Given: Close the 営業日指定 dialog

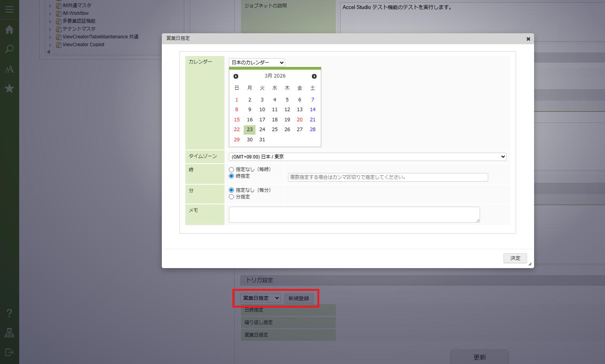Looking at the screenshot, I should (x=528, y=39).
